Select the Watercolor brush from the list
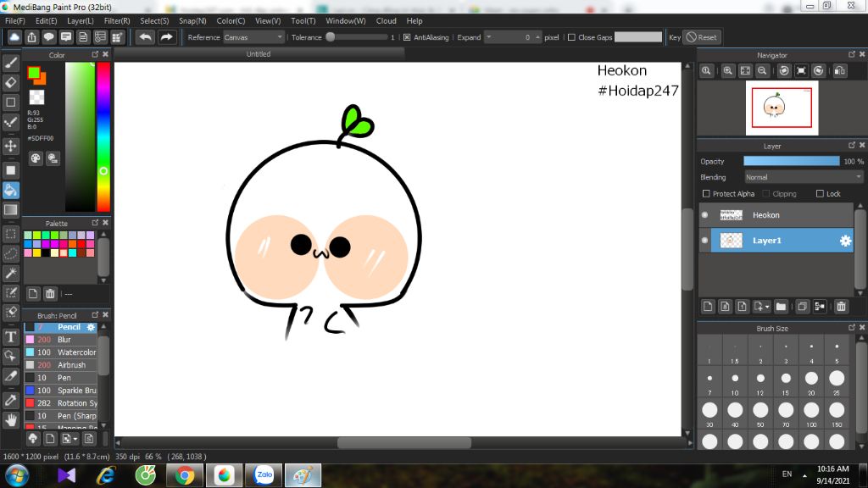This screenshot has height=488, width=868. (75, 352)
